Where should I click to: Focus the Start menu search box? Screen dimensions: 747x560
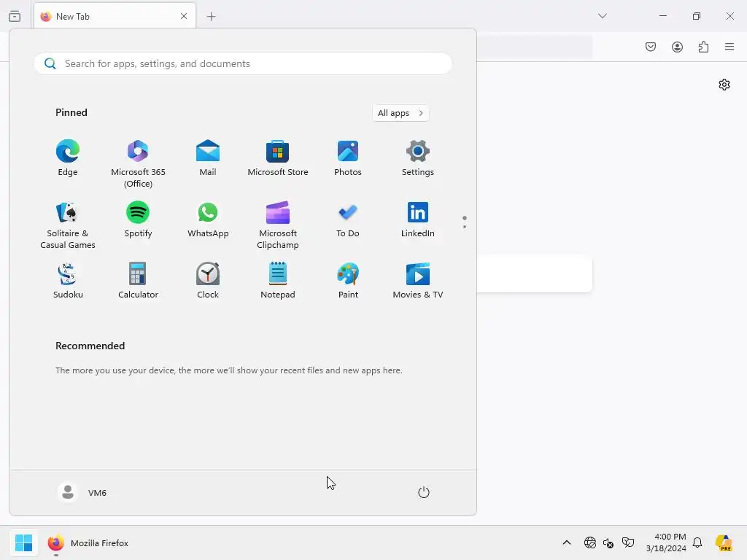(243, 63)
